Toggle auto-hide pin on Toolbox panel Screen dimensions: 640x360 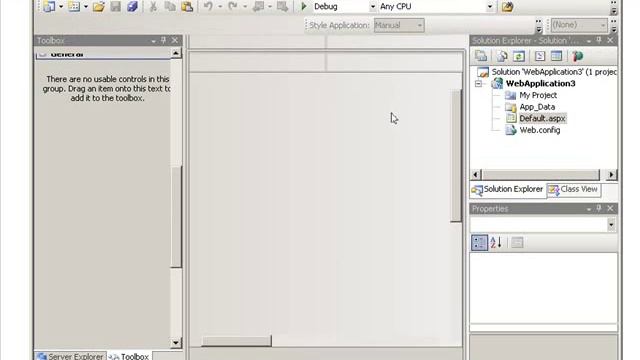click(164, 40)
